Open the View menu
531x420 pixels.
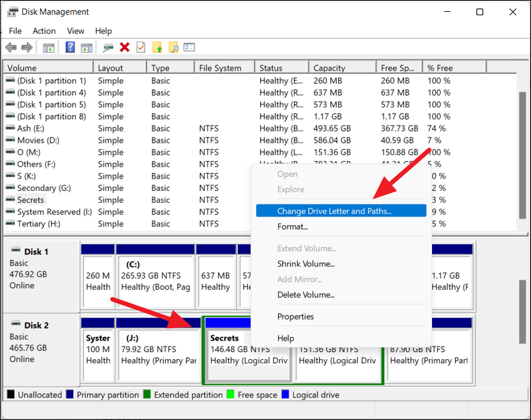click(75, 31)
